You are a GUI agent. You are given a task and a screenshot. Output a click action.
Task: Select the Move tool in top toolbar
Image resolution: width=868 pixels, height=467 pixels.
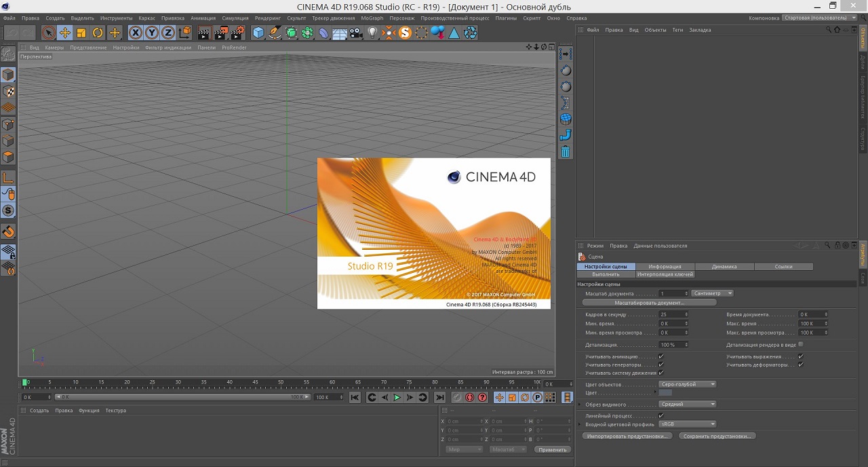65,33
